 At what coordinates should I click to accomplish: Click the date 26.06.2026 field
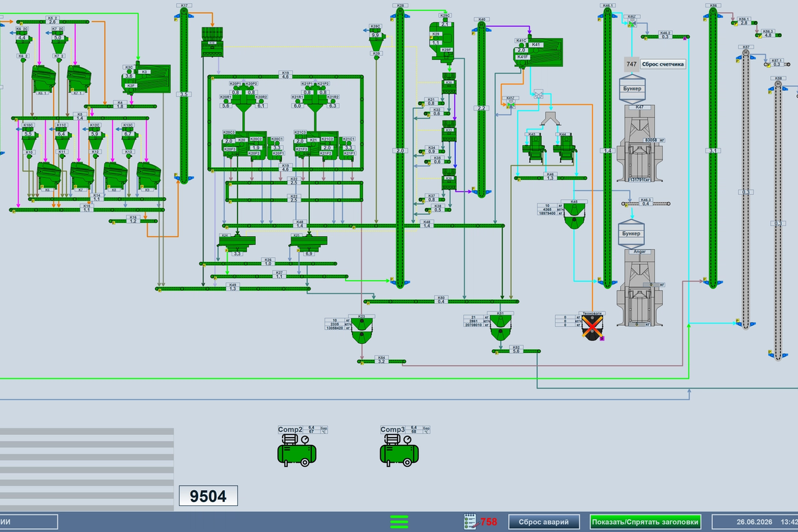755,521
